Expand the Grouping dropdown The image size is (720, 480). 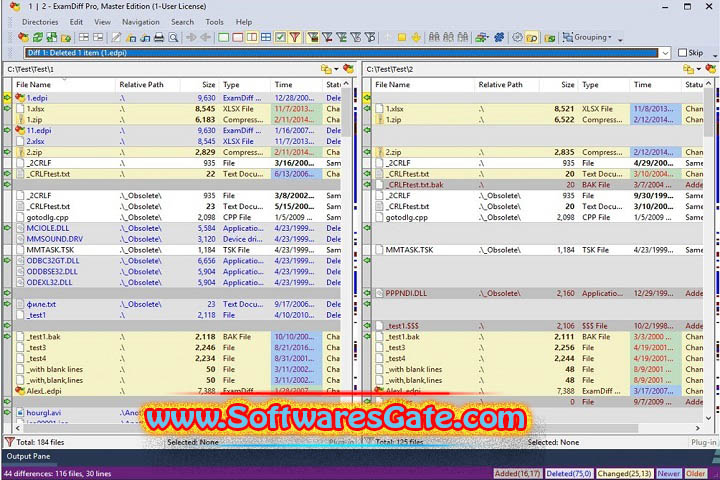(587, 37)
